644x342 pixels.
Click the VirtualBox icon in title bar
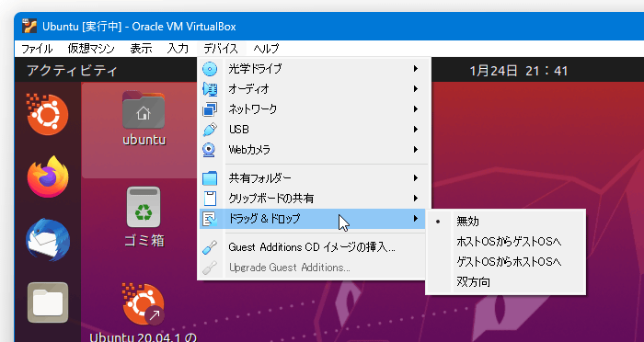(x=29, y=27)
